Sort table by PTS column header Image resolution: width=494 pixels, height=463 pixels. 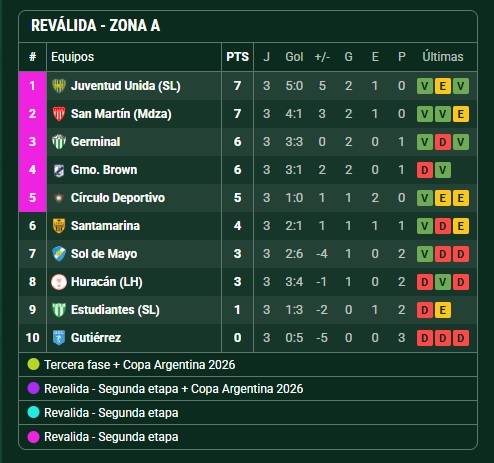(237, 57)
